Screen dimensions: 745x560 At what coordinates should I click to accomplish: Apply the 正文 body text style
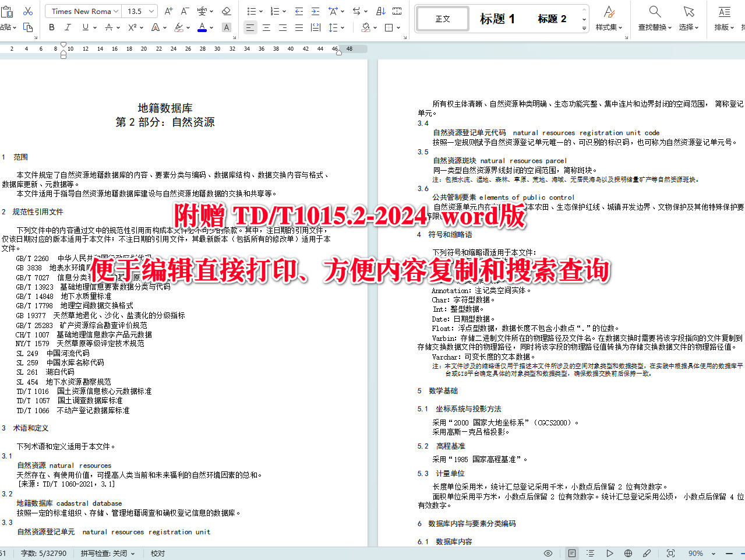(442, 18)
